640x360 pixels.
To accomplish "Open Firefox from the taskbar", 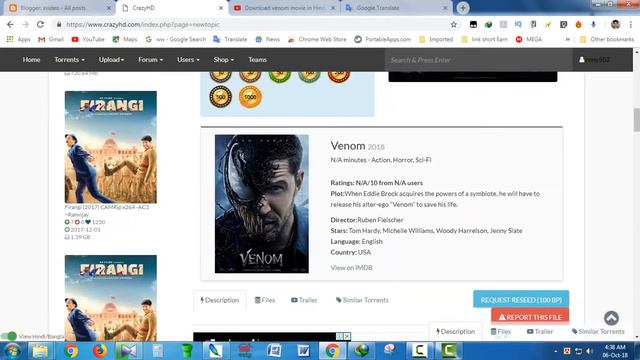I will click(99, 351).
